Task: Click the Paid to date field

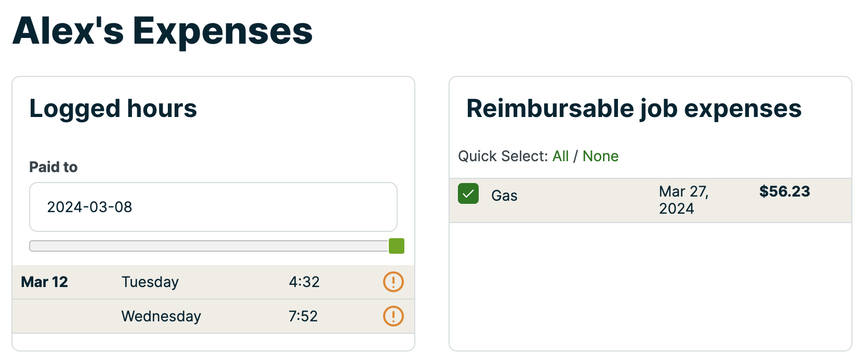Action: point(213,207)
